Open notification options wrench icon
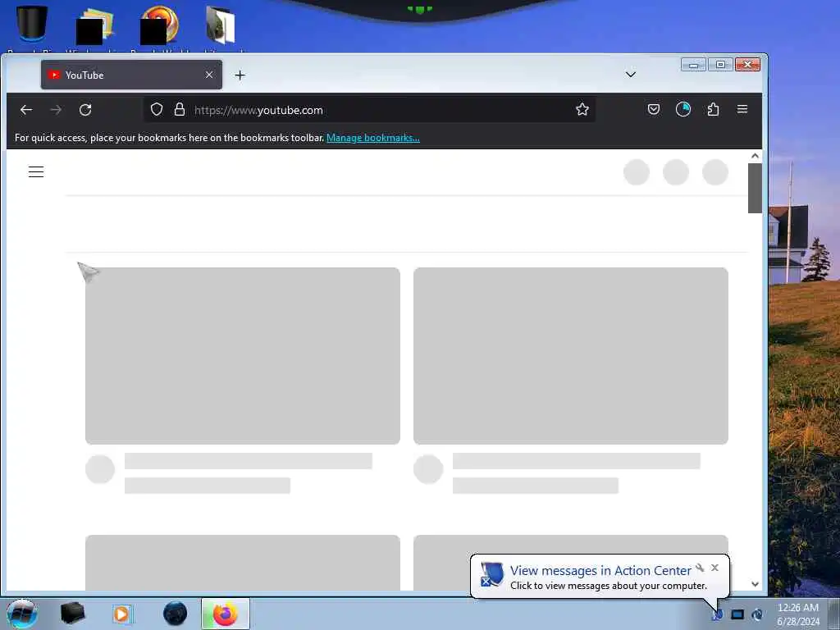Image resolution: width=840 pixels, height=630 pixels. point(700,568)
